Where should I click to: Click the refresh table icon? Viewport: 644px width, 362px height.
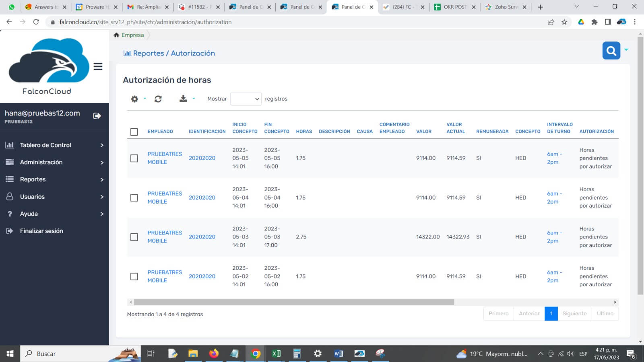tap(158, 99)
